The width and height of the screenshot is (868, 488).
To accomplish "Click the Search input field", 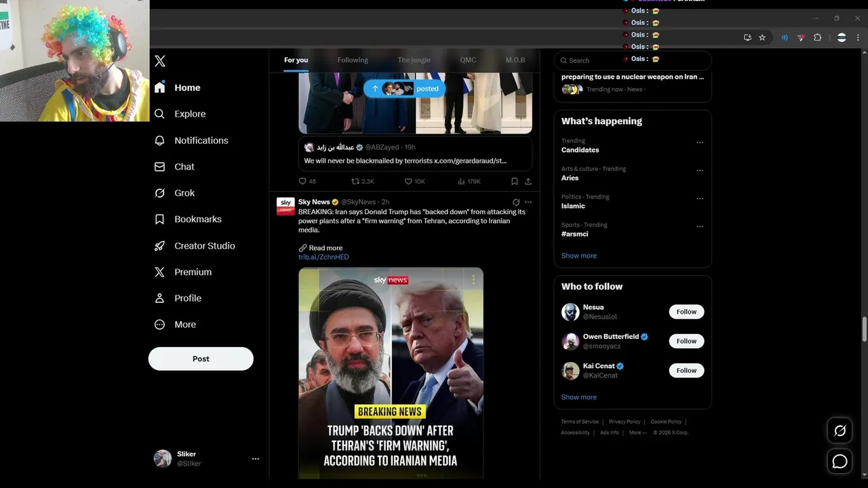I will [633, 60].
